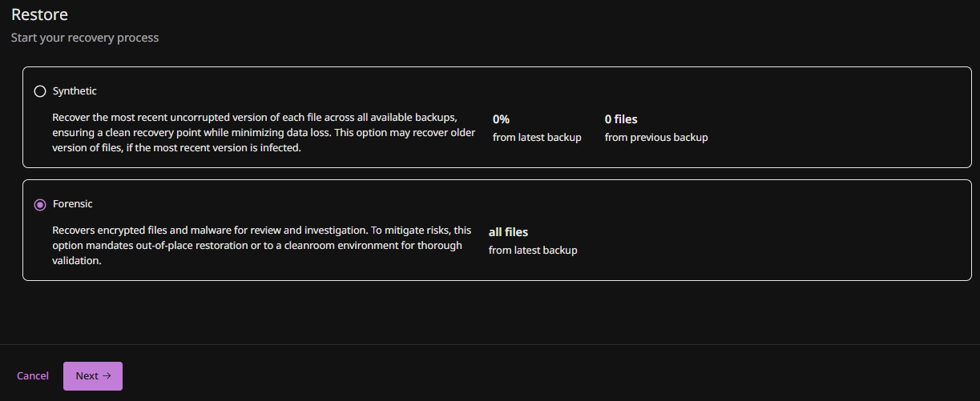
Task: Click the arrow icon inside Next button
Action: 107,376
